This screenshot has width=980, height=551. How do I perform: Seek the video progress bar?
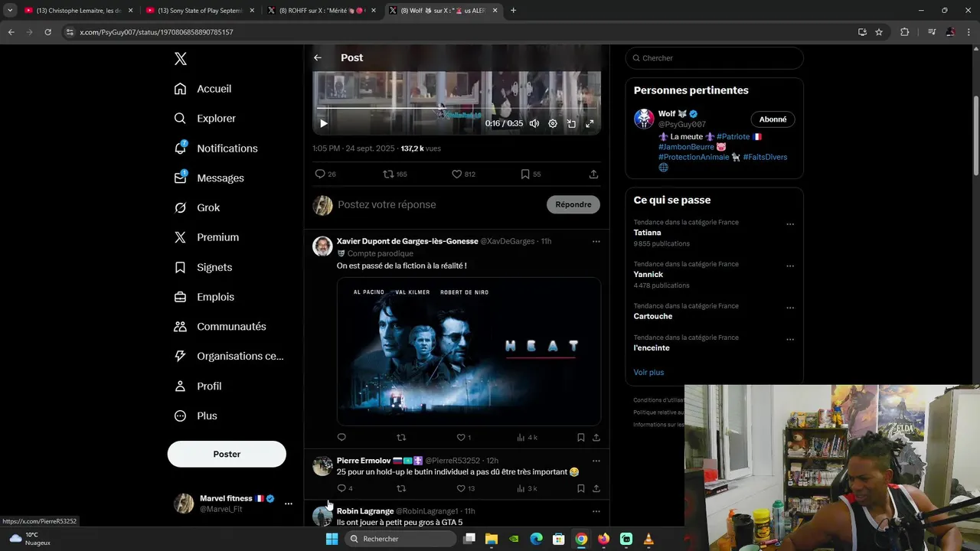click(456, 108)
